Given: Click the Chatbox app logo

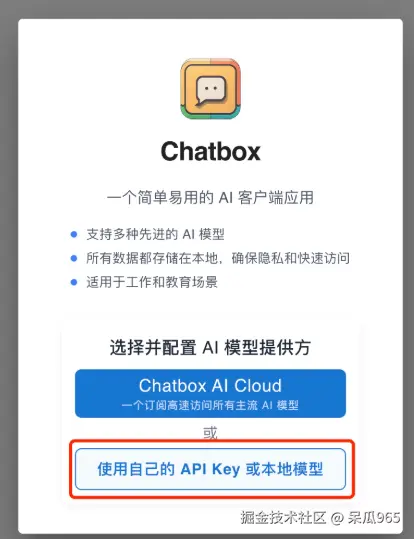Looking at the screenshot, I should [210, 88].
